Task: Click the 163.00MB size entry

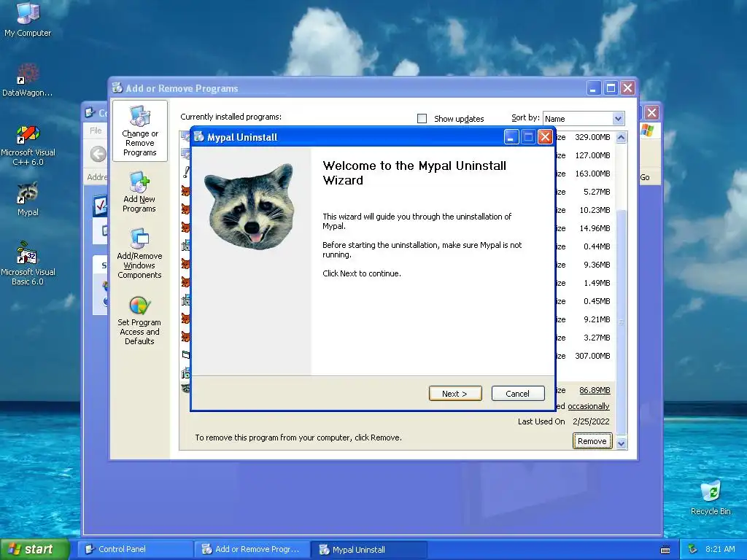Action: (x=592, y=174)
